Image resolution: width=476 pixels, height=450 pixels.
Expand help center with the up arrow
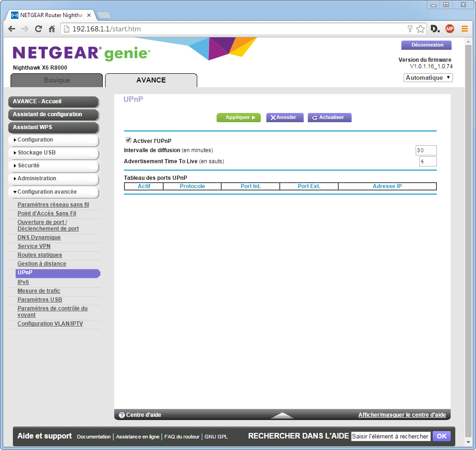[x=282, y=415]
